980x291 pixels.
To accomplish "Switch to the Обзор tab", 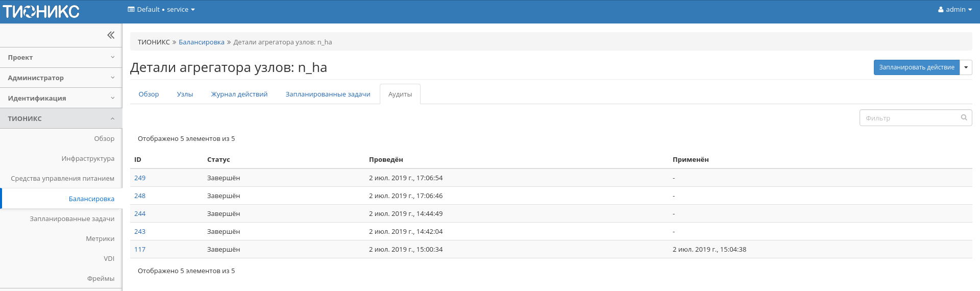I will coord(149,94).
